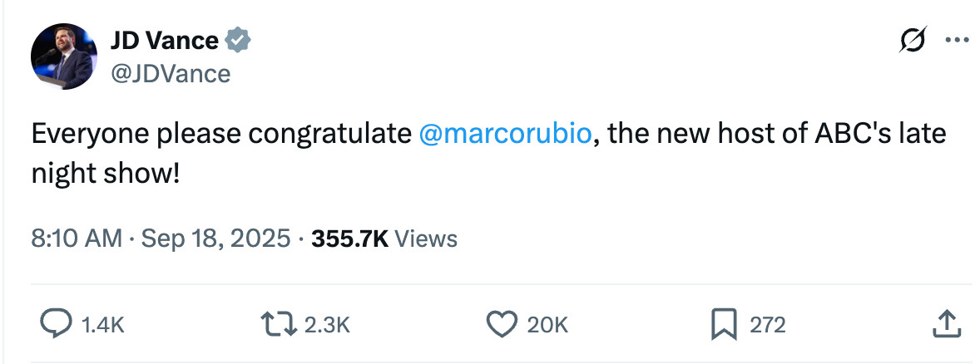Image resolution: width=980 pixels, height=364 pixels.
Task: Bookmark the post with bookmark icon
Action: click(724, 324)
